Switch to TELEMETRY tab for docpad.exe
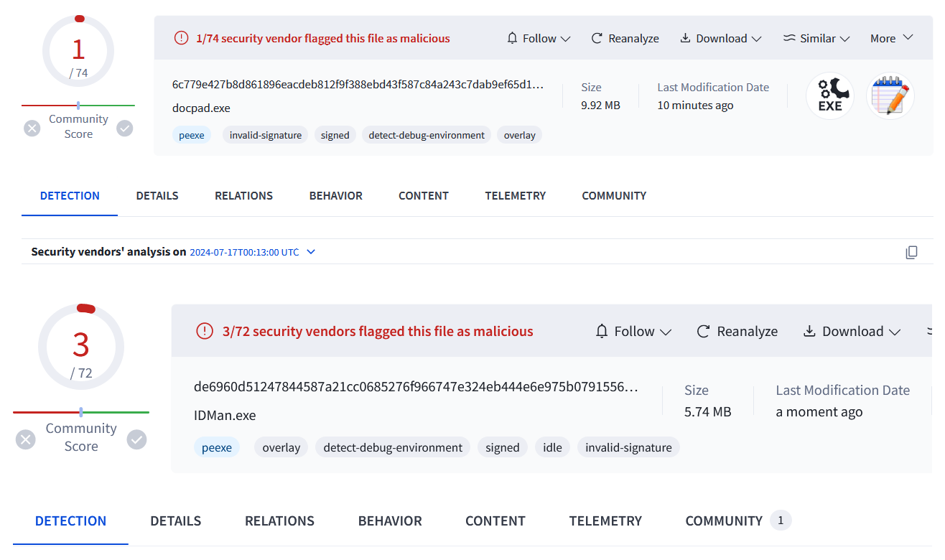Screen dimensions: 945x560 point(516,195)
